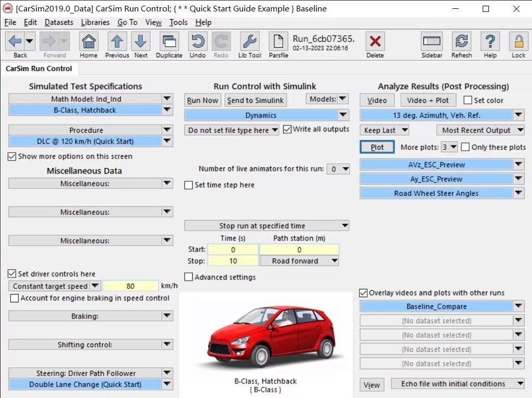Click the Run Now button

(203, 100)
